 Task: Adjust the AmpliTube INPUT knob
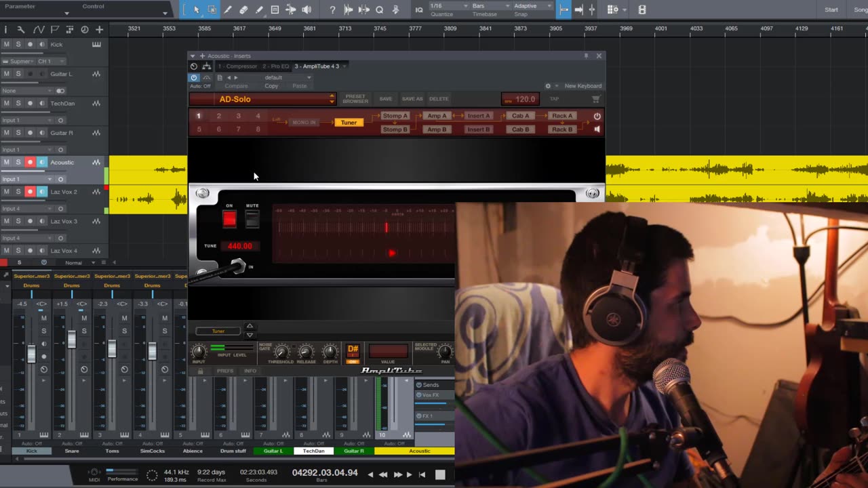point(199,352)
